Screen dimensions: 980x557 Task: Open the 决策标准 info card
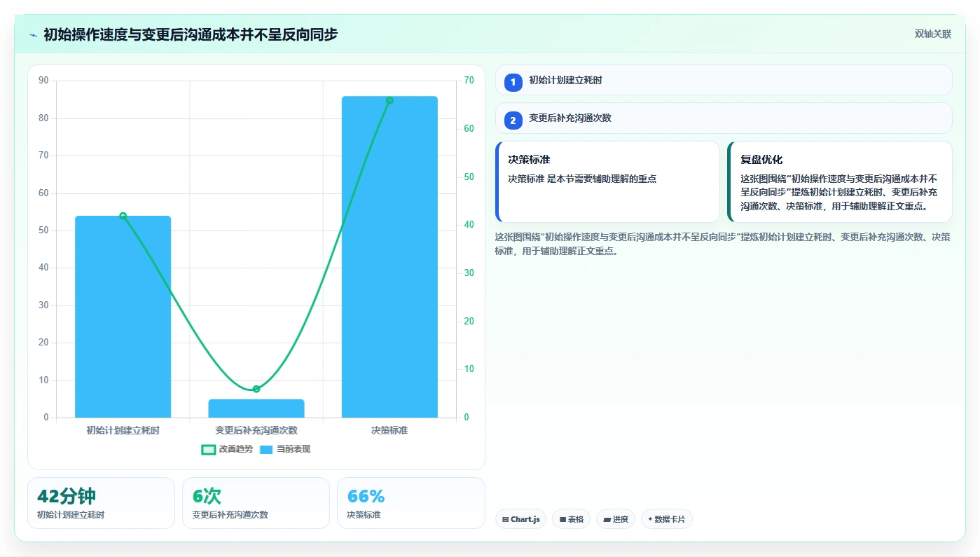[x=607, y=182]
